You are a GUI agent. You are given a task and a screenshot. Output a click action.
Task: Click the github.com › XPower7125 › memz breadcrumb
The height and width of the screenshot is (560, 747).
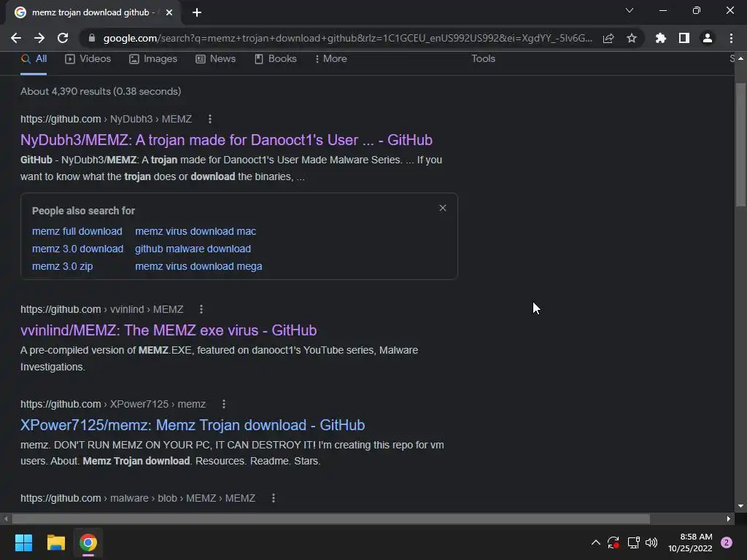click(x=113, y=404)
